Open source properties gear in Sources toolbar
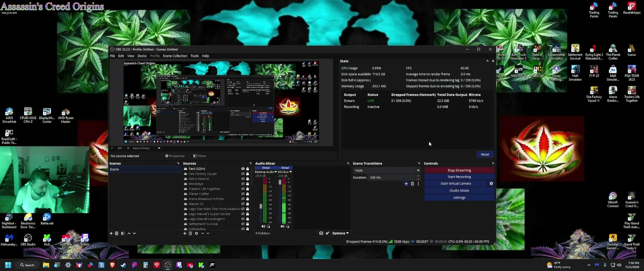The image size is (644, 271). (196, 233)
